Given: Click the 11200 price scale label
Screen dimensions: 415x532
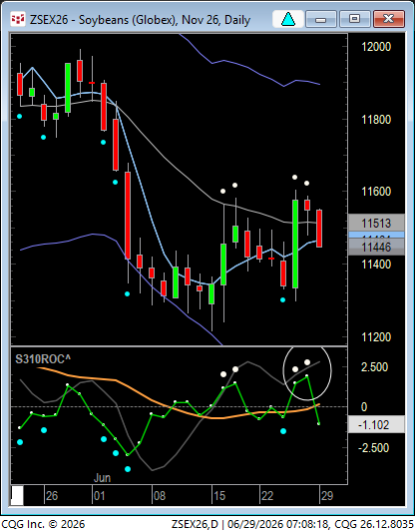Looking at the screenshot, I should click(x=376, y=337).
